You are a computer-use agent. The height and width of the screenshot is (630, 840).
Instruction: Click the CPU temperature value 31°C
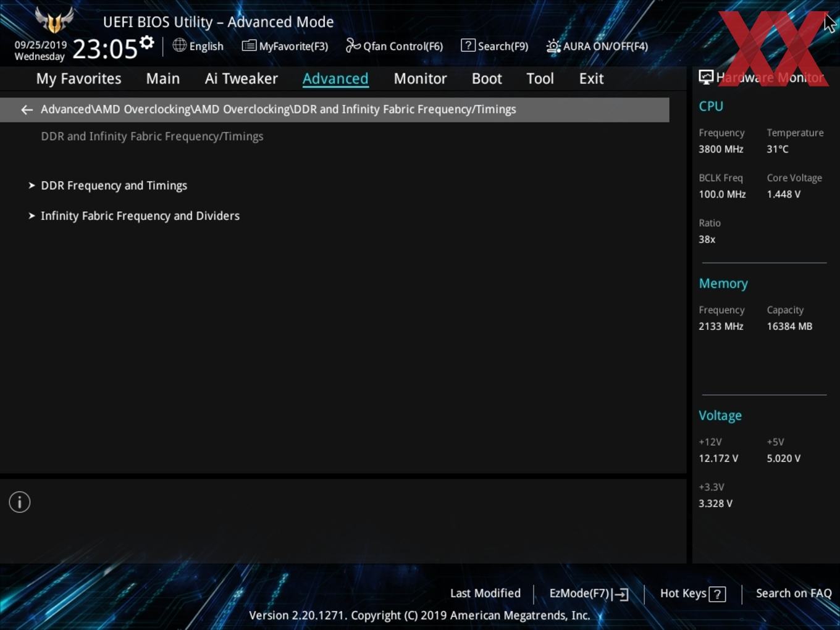point(778,149)
